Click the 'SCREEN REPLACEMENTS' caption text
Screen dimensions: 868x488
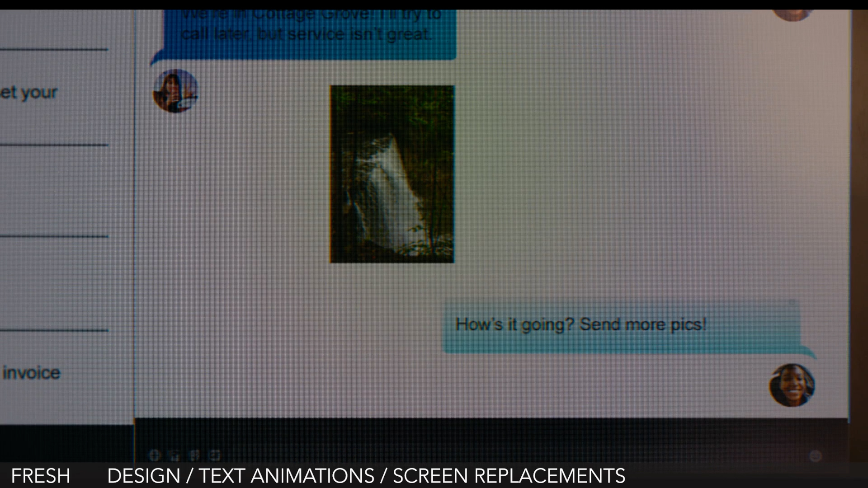tap(509, 476)
